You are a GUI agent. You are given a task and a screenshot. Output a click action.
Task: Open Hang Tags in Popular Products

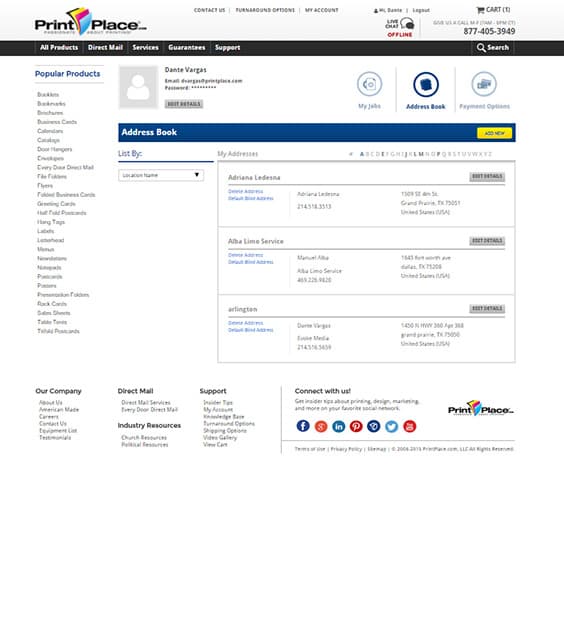pos(51,222)
